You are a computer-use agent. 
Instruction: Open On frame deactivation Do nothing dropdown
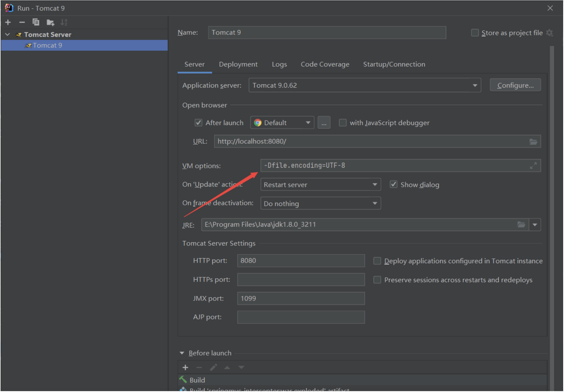(320, 203)
